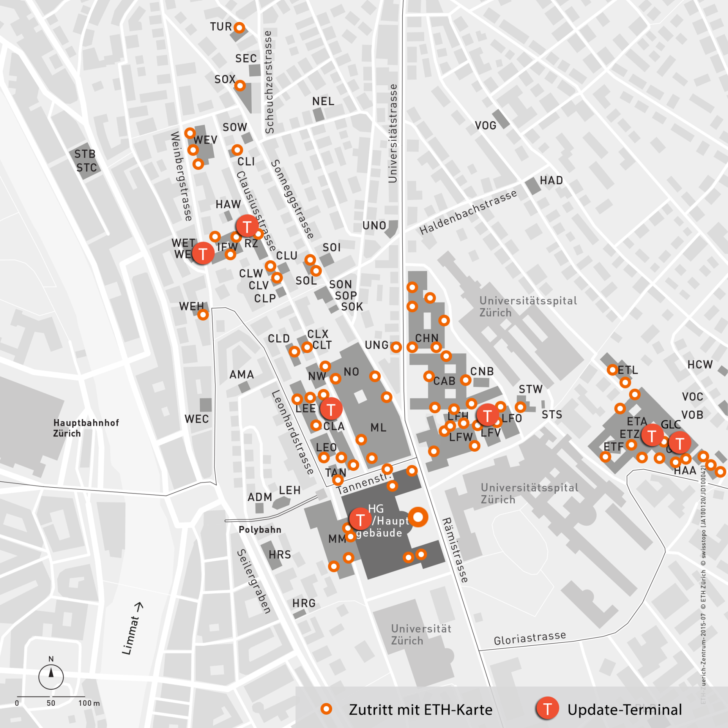Click the 'STB' building label
The image size is (728, 728).
pyautogui.click(x=85, y=154)
